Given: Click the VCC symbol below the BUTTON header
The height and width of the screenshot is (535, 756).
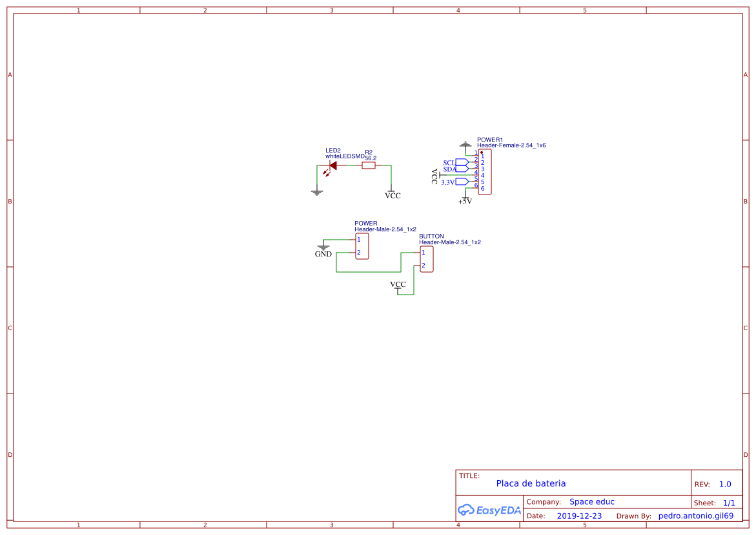Looking at the screenshot, I should tap(398, 286).
